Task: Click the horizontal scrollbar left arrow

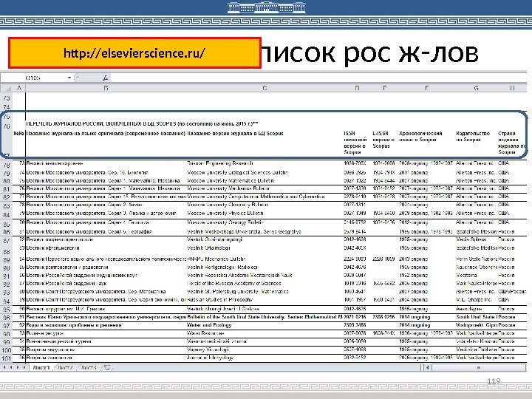Action: tap(428, 367)
